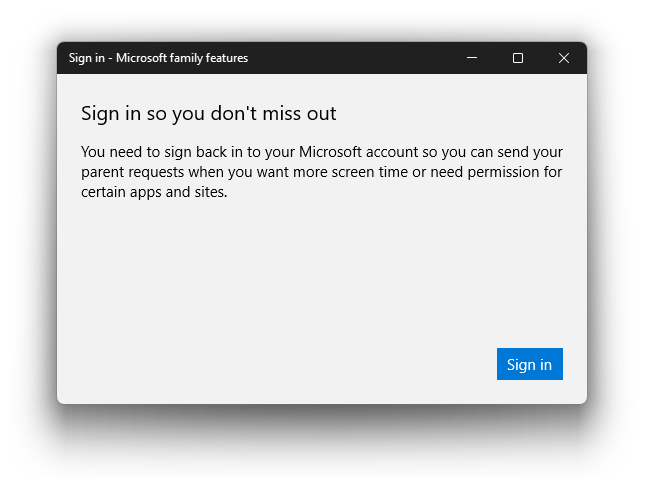Click the paragraph starting "You need to sign back in"

322,172
